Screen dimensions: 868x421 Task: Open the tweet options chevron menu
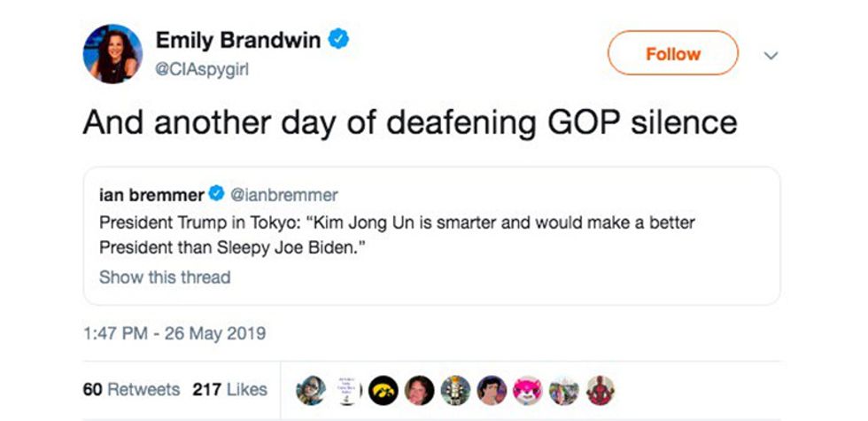[x=770, y=55]
